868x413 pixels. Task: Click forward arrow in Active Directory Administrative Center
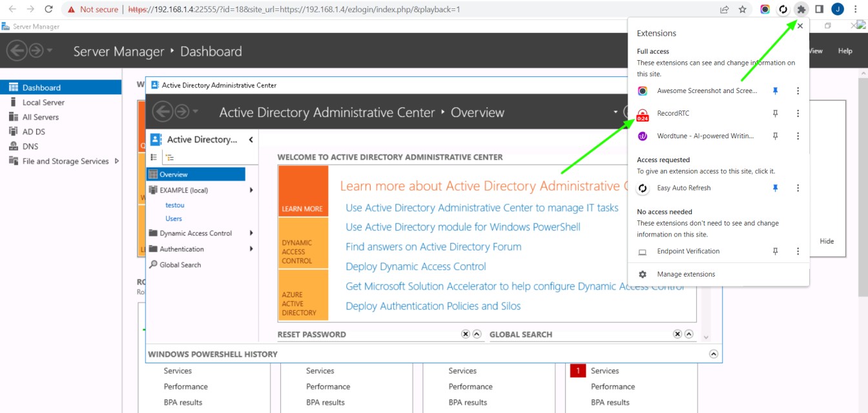tap(181, 112)
